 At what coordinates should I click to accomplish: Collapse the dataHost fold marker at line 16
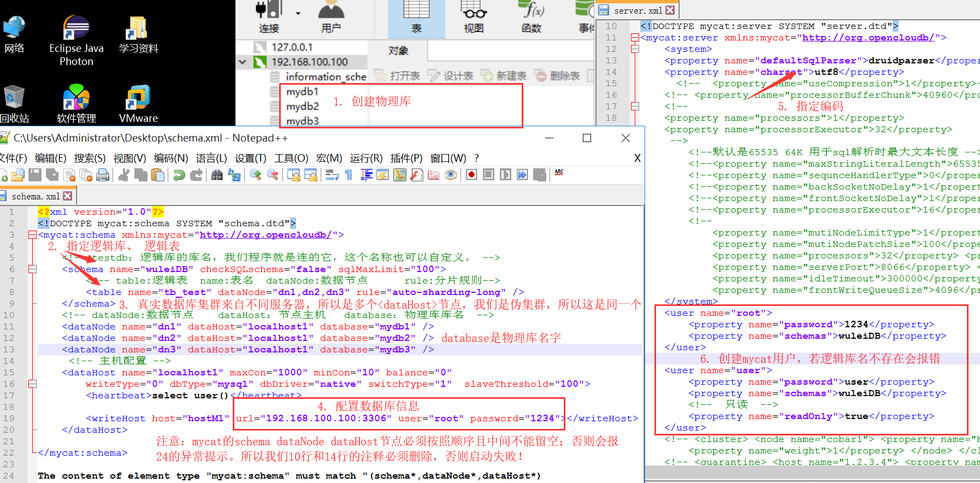(32, 384)
